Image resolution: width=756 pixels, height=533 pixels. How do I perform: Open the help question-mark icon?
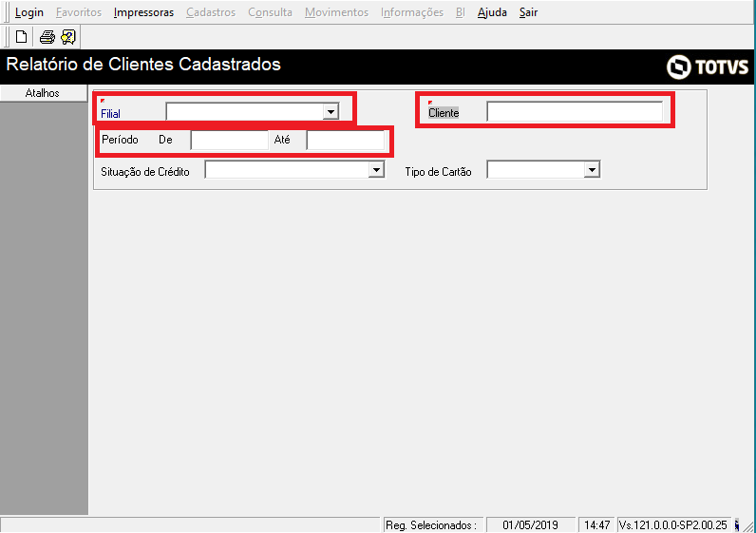coord(68,37)
